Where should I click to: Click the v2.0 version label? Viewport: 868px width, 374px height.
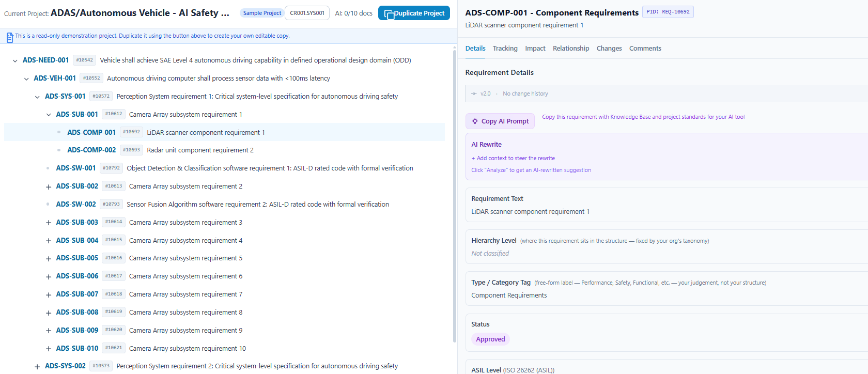tap(485, 93)
